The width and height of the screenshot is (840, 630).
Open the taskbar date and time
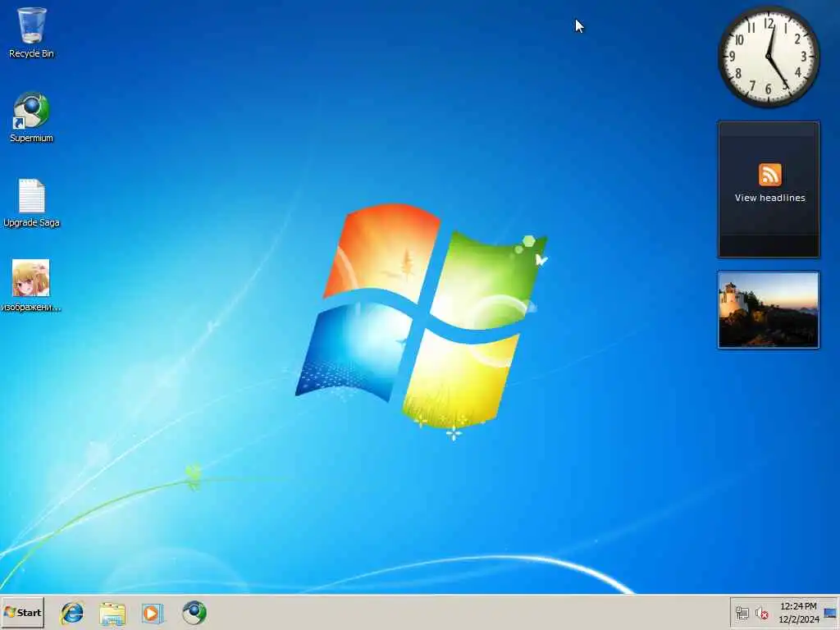click(x=799, y=613)
